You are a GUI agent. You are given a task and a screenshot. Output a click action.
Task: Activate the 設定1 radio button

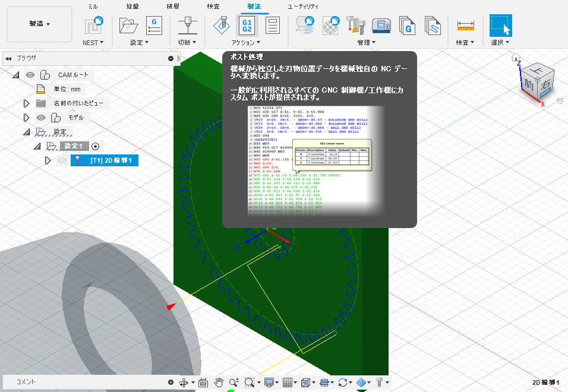tap(95, 146)
